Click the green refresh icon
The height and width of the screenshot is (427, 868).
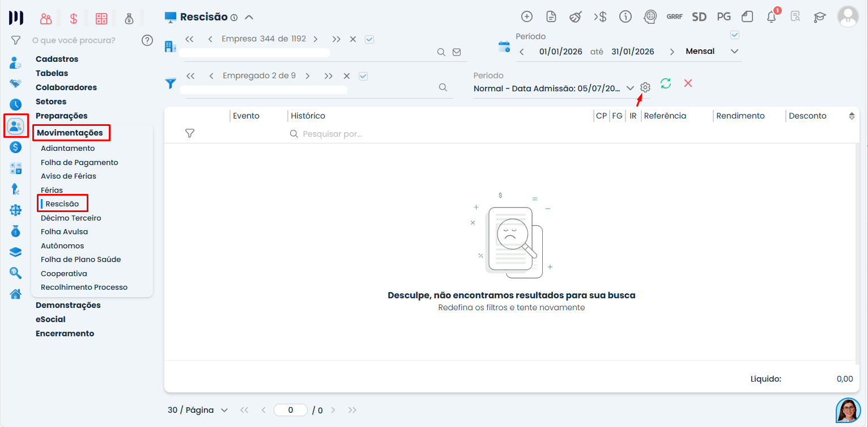coord(666,83)
